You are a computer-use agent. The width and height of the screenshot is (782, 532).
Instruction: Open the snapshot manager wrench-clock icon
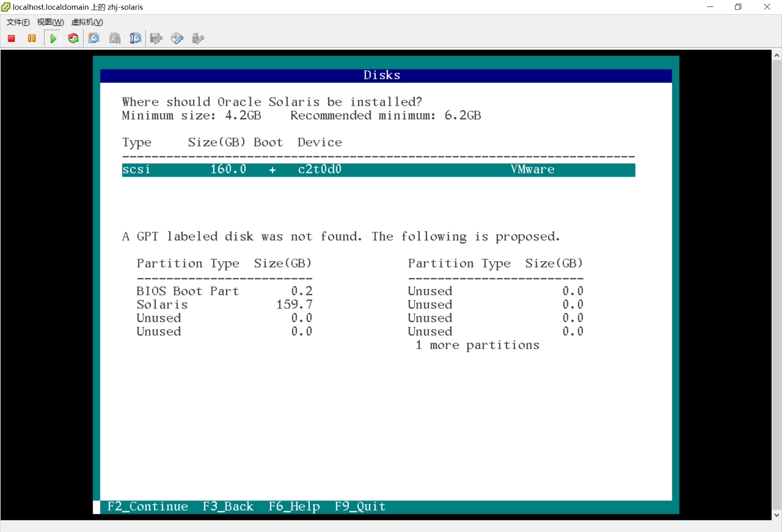click(x=135, y=38)
